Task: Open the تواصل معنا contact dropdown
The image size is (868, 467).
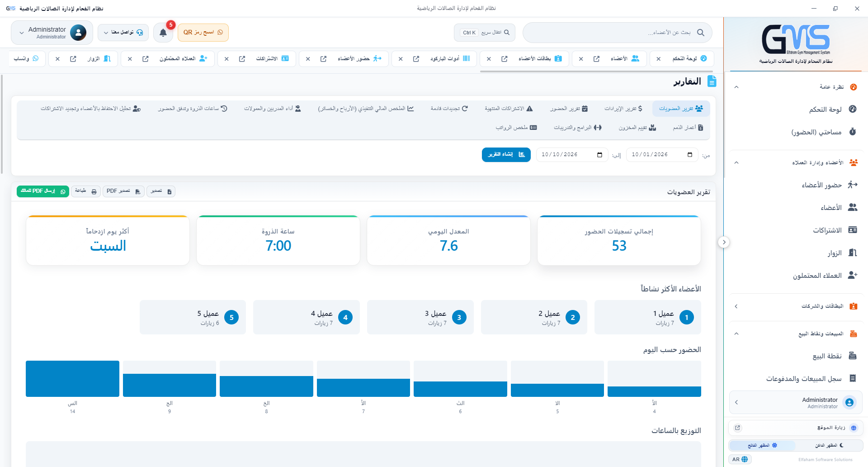Action: [x=123, y=33]
